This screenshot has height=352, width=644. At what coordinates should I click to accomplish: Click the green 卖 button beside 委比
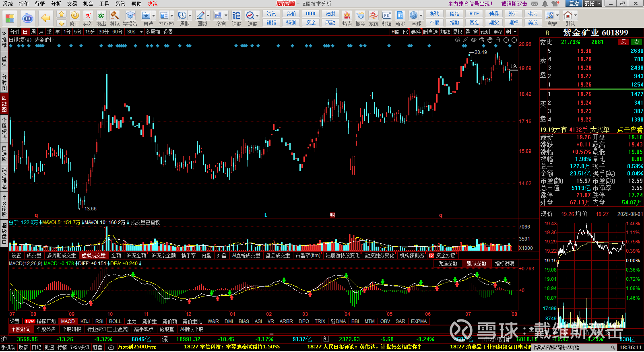coord(637,42)
